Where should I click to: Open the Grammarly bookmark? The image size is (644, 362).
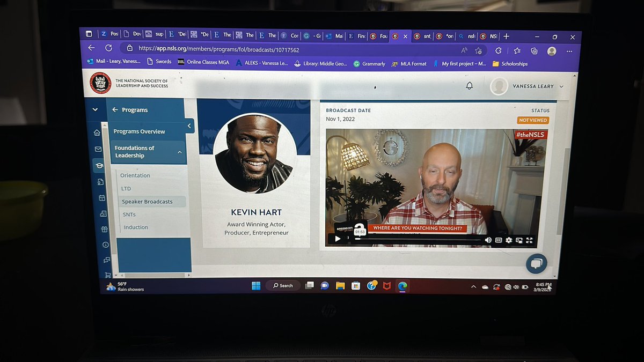coord(369,64)
